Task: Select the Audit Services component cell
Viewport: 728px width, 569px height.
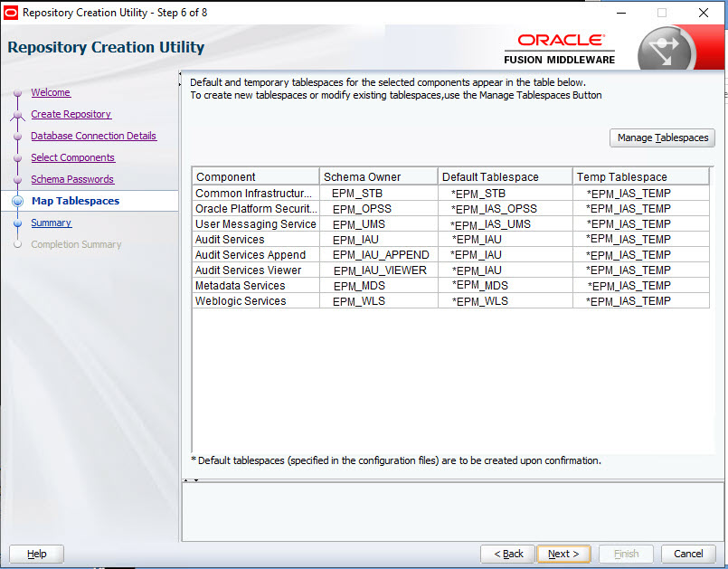Action: [x=256, y=239]
